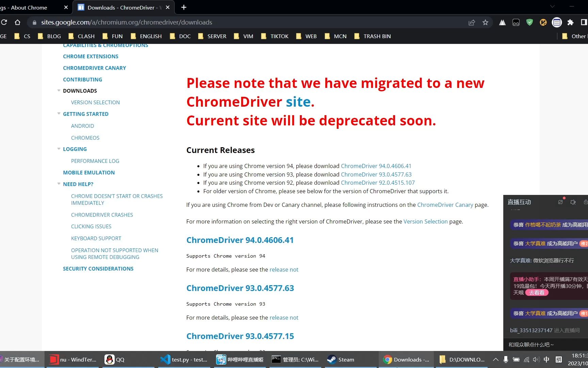Open the 哔哩哔哩直播姬 taskbar item
The height and width of the screenshot is (368, 588).
click(x=240, y=359)
